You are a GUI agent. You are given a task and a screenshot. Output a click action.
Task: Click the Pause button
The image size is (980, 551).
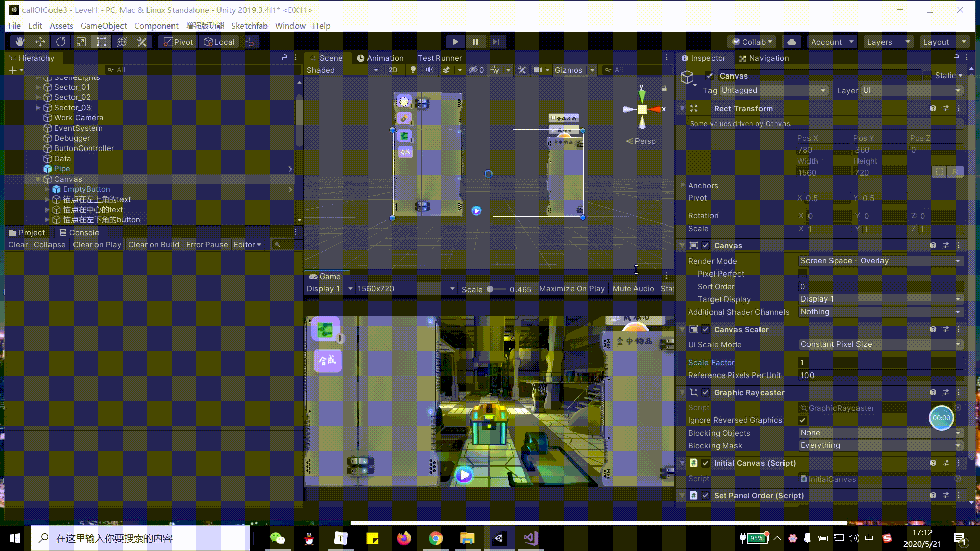coord(475,42)
